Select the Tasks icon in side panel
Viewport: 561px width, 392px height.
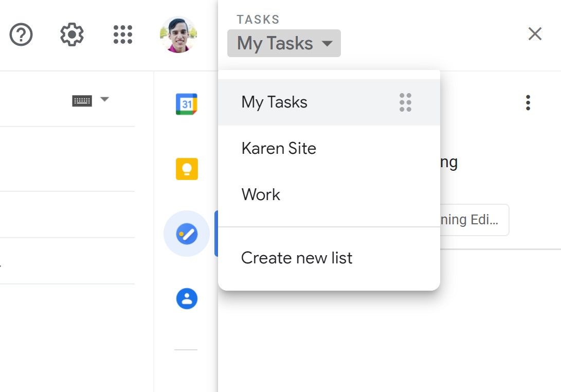tap(186, 233)
